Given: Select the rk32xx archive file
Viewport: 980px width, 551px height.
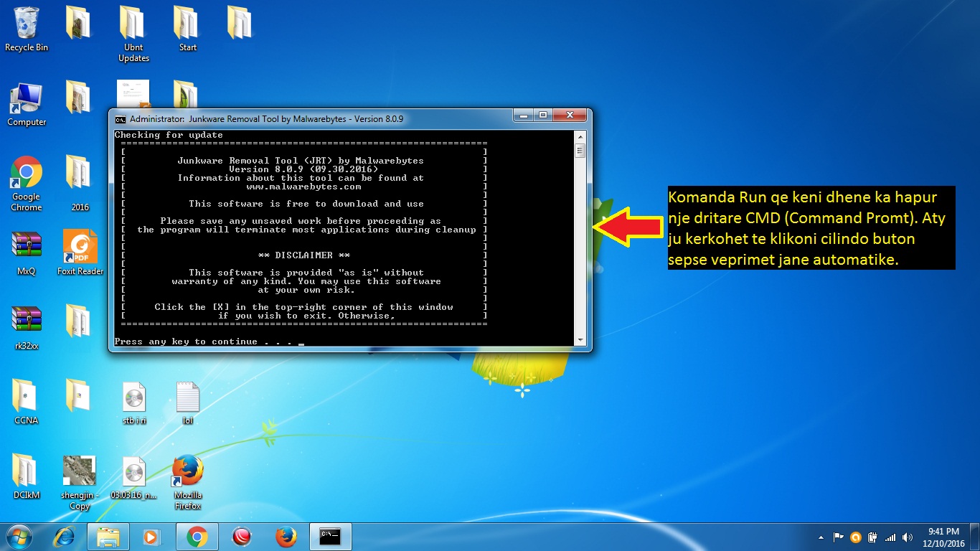Looking at the screenshot, I should pyautogui.click(x=27, y=329).
